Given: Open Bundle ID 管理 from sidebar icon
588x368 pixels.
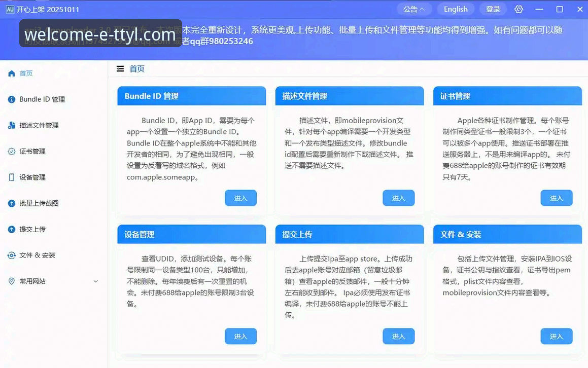Looking at the screenshot, I should (x=11, y=99).
